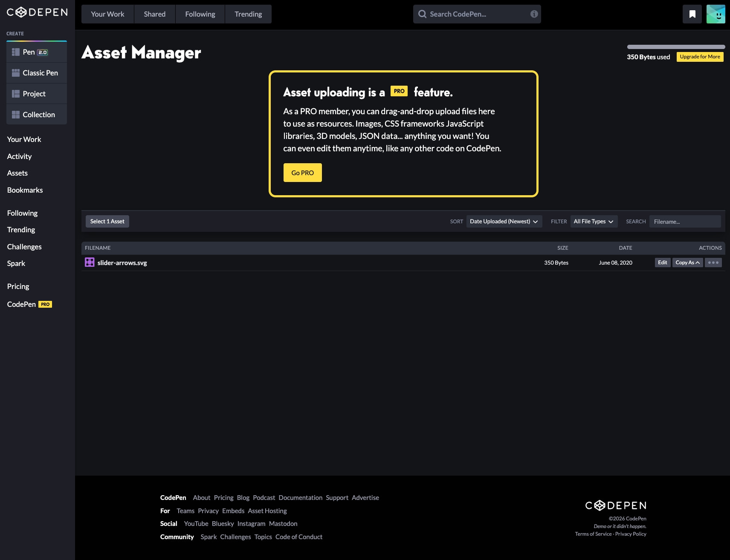Open the footer Code of Conduct link
730x560 pixels.
pyautogui.click(x=299, y=537)
